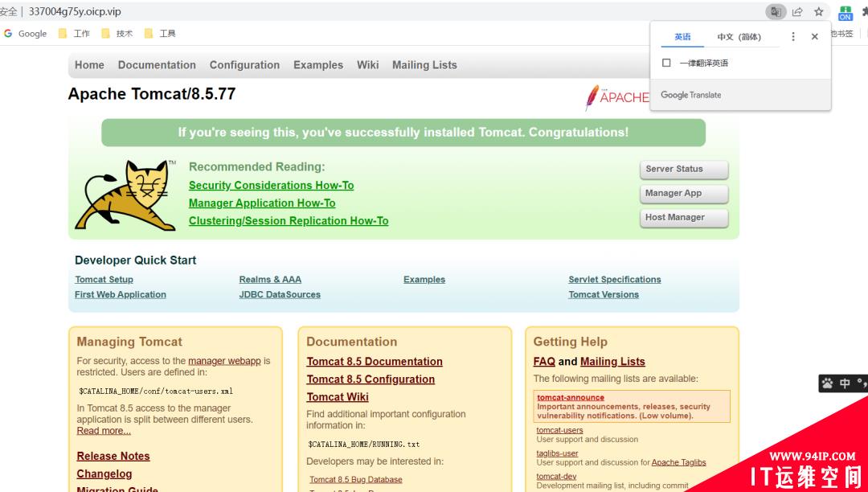Open the JDBC DataSources link

click(x=280, y=294)
